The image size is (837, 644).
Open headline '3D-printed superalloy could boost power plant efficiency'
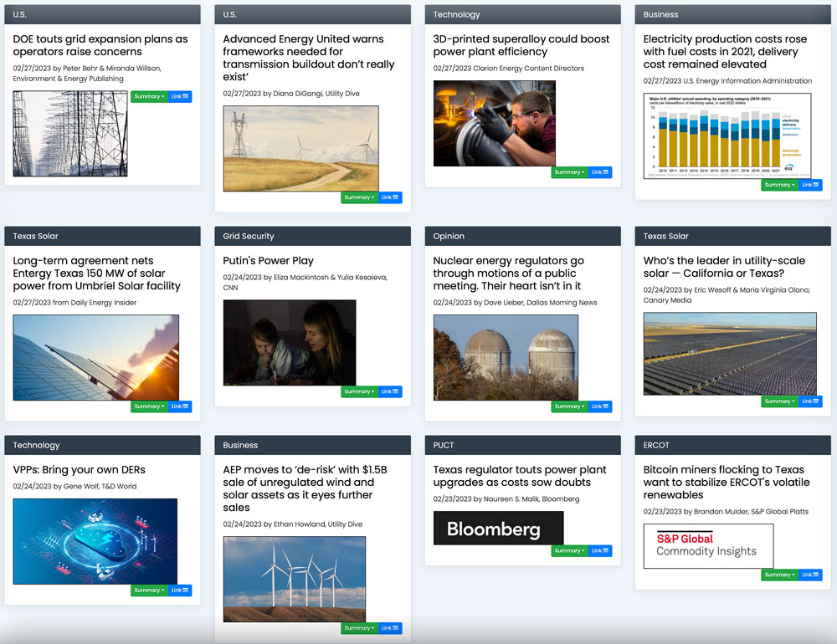(521, 45)
